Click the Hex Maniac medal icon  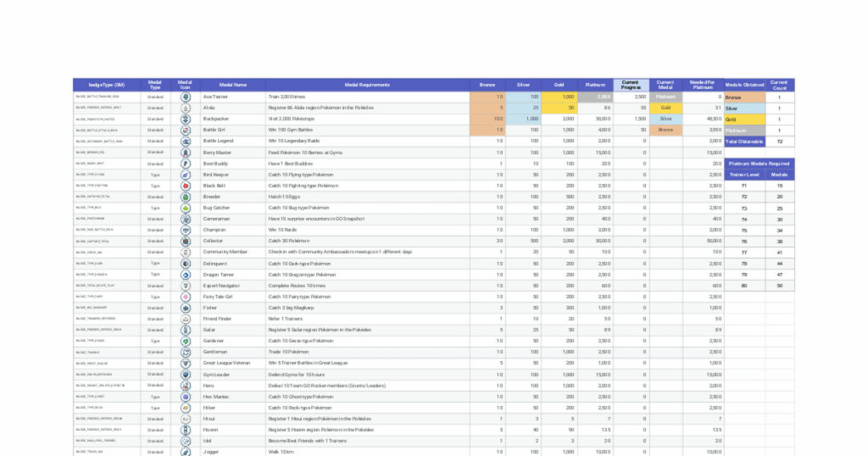[x=186, y=396]
